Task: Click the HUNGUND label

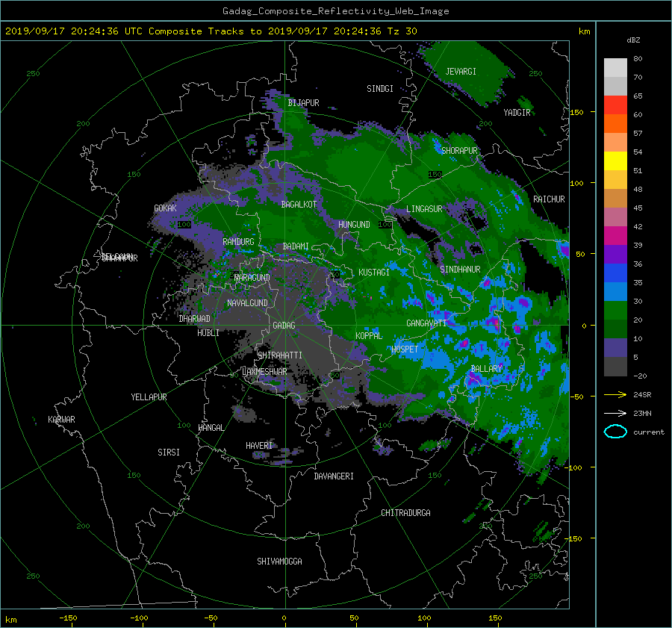Action: (354, 225)
